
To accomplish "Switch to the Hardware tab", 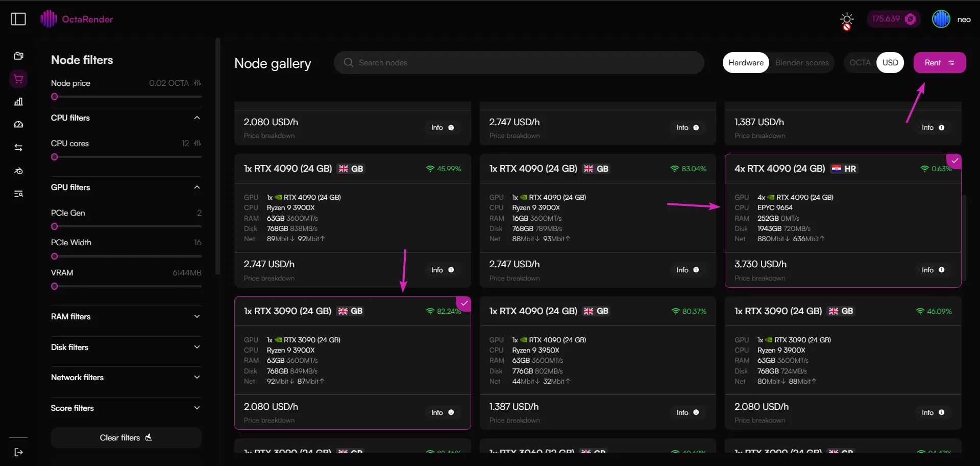I will tap(746, 63).
